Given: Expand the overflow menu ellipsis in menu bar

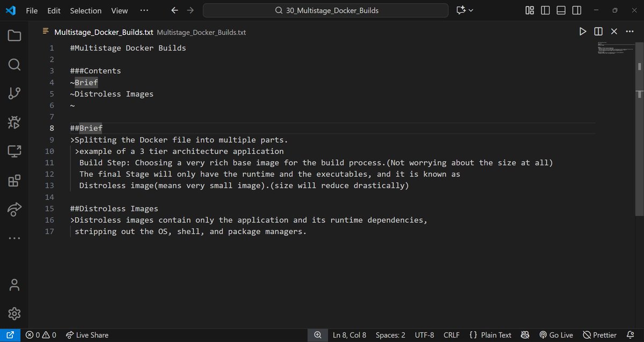Looking at the screenshot, I should [x=144, y=10].
